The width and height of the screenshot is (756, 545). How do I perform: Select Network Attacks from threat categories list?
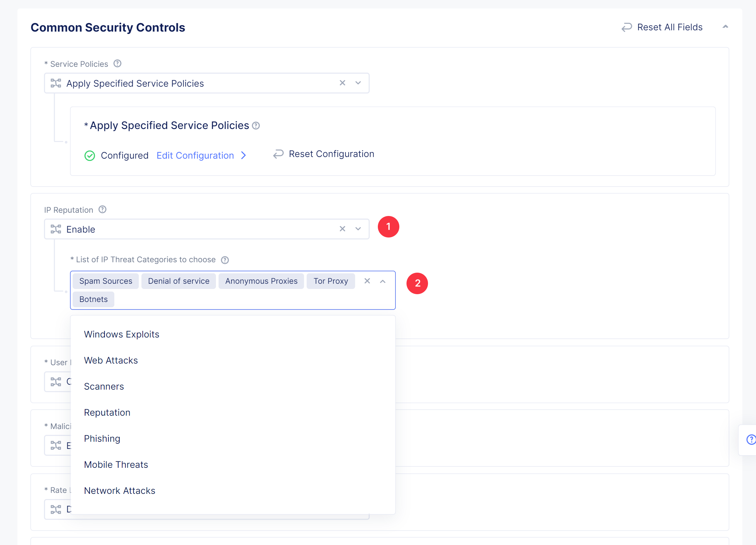[120, 490]
